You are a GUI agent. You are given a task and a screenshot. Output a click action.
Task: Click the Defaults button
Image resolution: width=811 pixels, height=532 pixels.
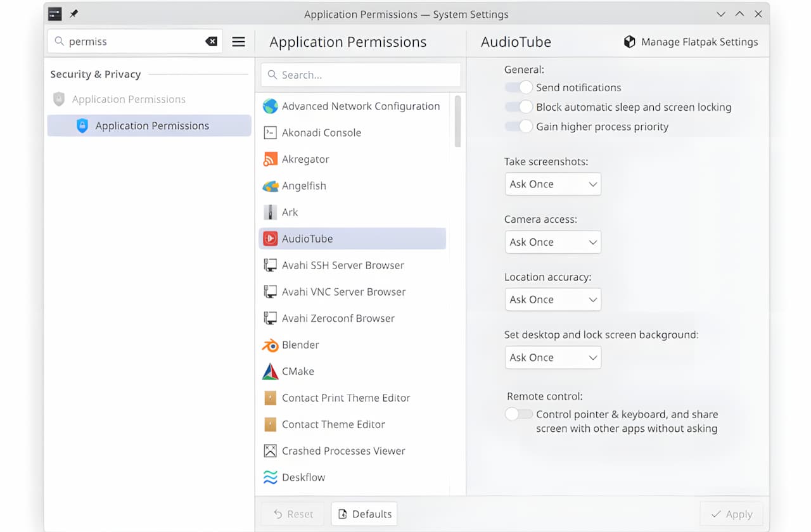(364, 514)
